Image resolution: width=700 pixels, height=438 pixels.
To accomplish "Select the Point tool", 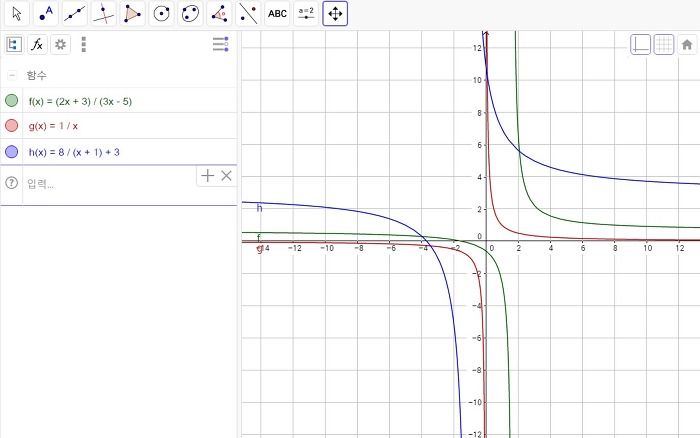I will (45, 14).
